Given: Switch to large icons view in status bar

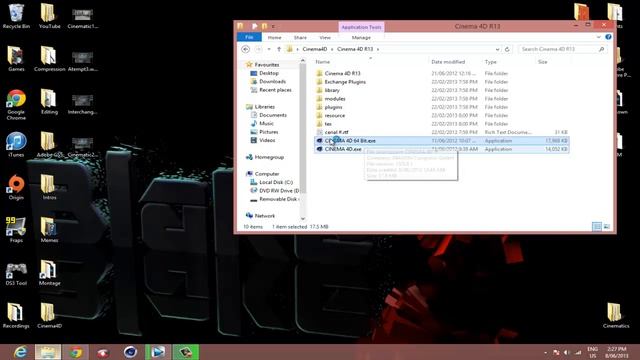Looking at the screenshot, I should click(607, 227).
